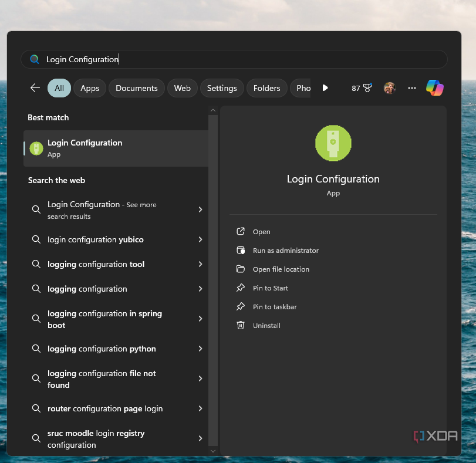The width and height of the screenshot is (476, 463).
Task: Expand chevron for the plain 'logging configuration' suggestion
Action: [200, 289]
